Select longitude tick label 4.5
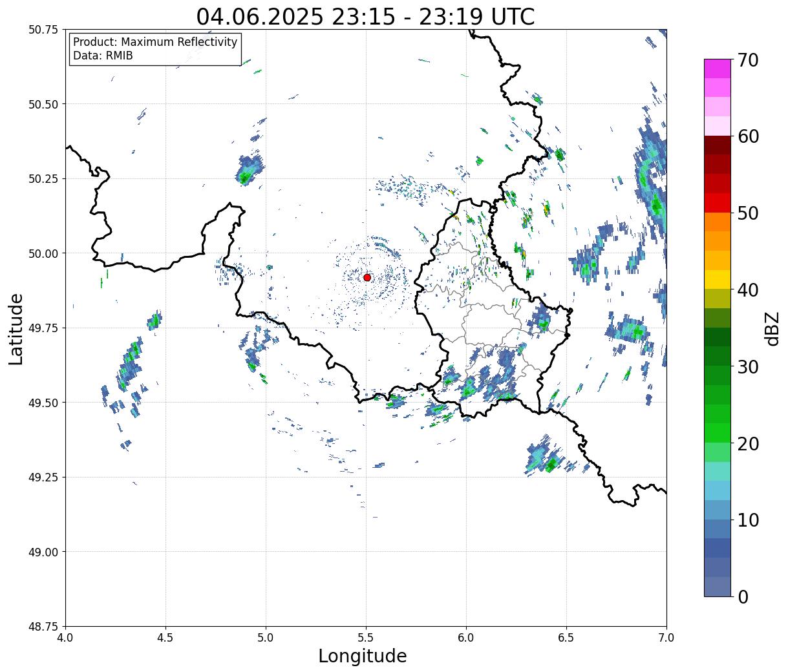This screenshot has height=672, width=788. click(x=165, y=637)
